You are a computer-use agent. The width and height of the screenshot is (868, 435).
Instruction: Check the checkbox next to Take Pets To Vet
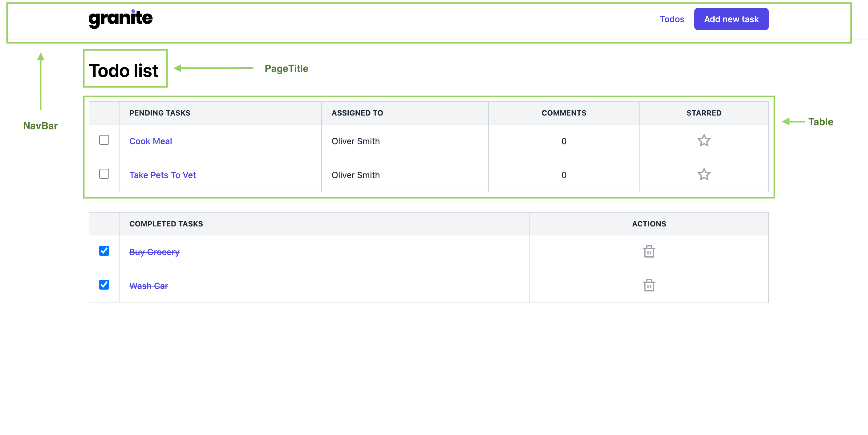pos(104,175)
